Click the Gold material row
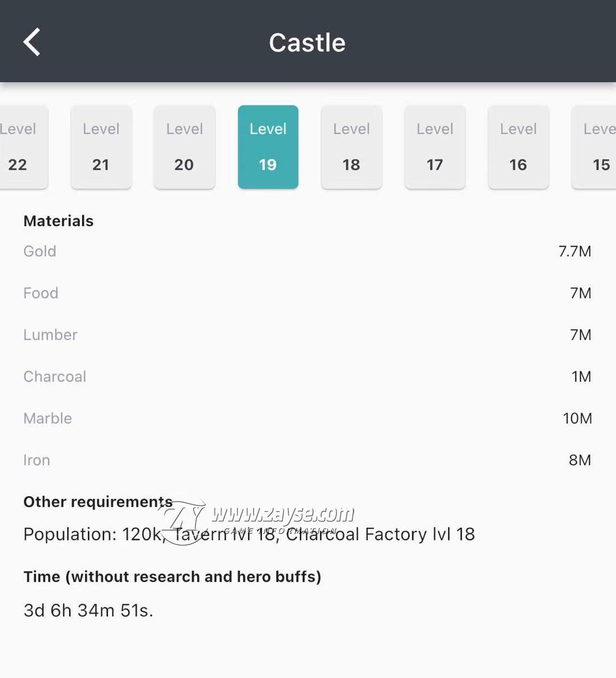Screen dimensions: 616x678 (307, 251)
